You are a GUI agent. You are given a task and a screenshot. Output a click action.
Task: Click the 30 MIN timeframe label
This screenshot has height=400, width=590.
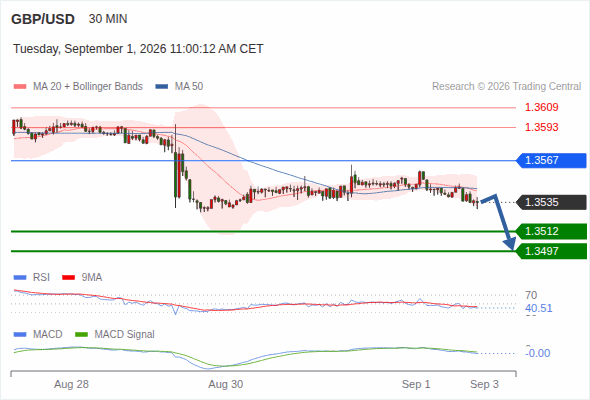tap(108, 19)
